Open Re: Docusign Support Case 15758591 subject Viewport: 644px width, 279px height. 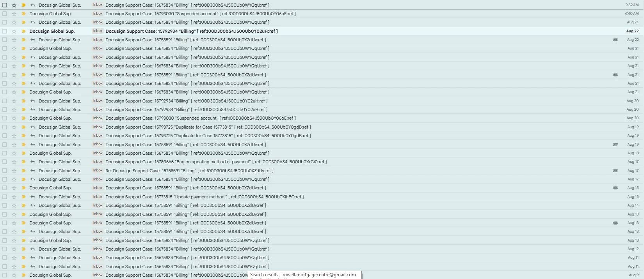[189, 171]
